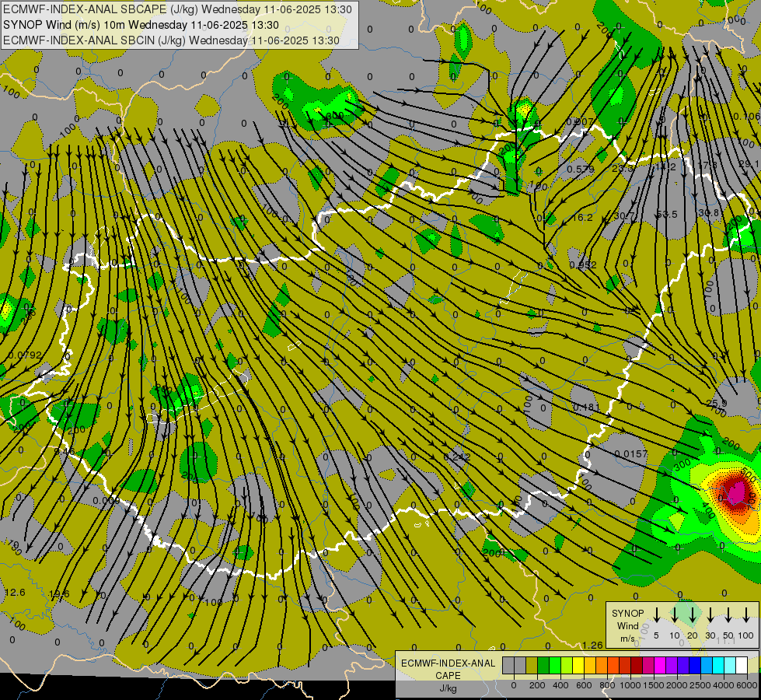
Task: Click the '25.9' value on the map
Action: click(717, 403)
